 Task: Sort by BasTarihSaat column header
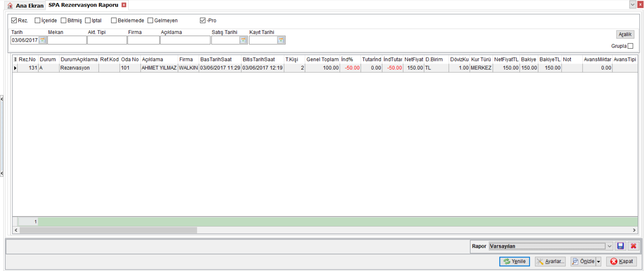pyautogui.click(x=220, y=59)
